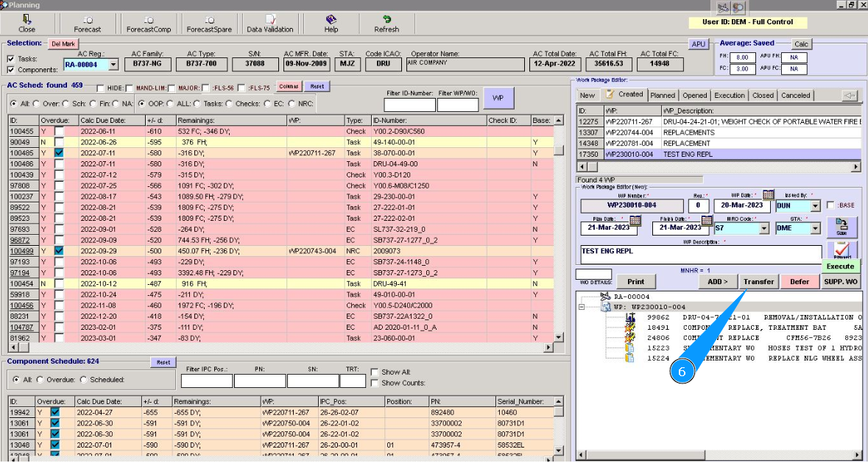Switch to the Planned tab
The image size is (868, 463).
(663, 95)
